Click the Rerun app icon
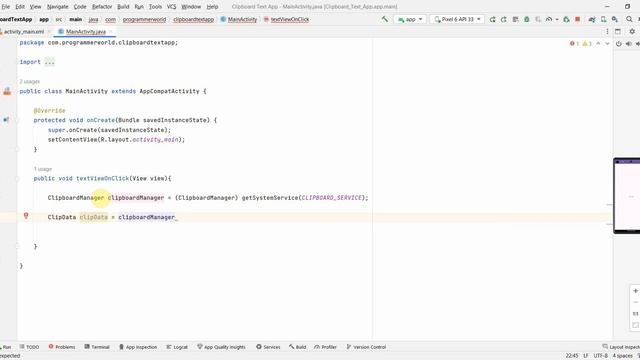The width and height of the screenshot is (640, 360). coord(493,19)
